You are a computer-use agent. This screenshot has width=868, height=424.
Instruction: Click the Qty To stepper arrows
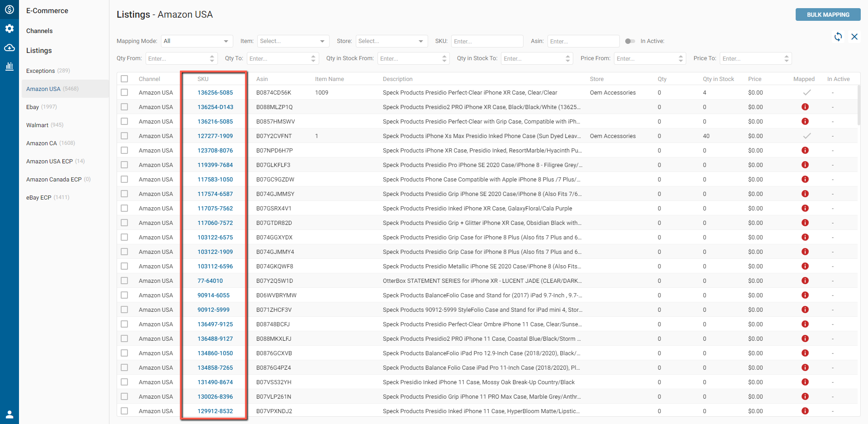(x=313, y=58)
